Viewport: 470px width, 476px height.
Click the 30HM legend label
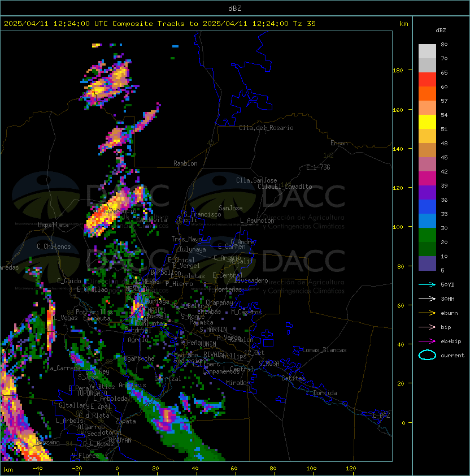click(447, 298)
